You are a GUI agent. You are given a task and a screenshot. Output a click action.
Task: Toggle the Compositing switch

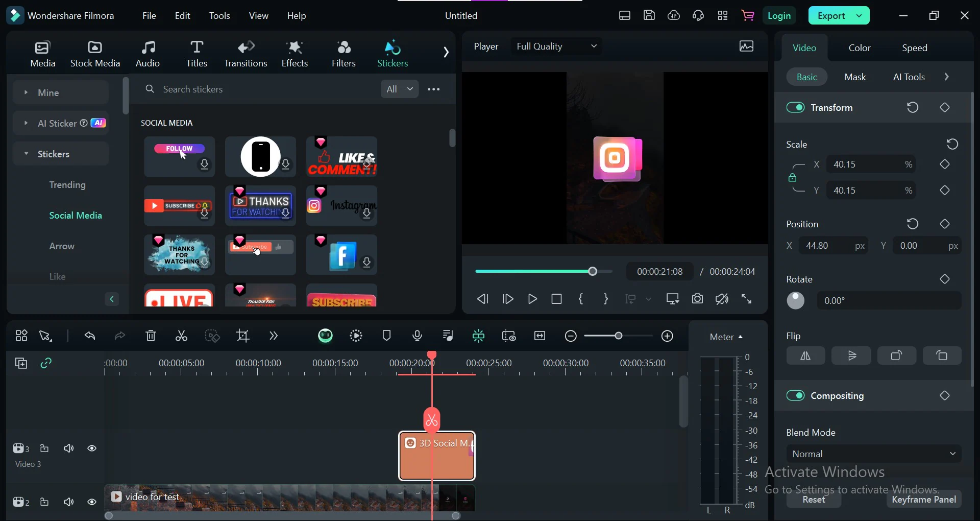click(795, 395)
